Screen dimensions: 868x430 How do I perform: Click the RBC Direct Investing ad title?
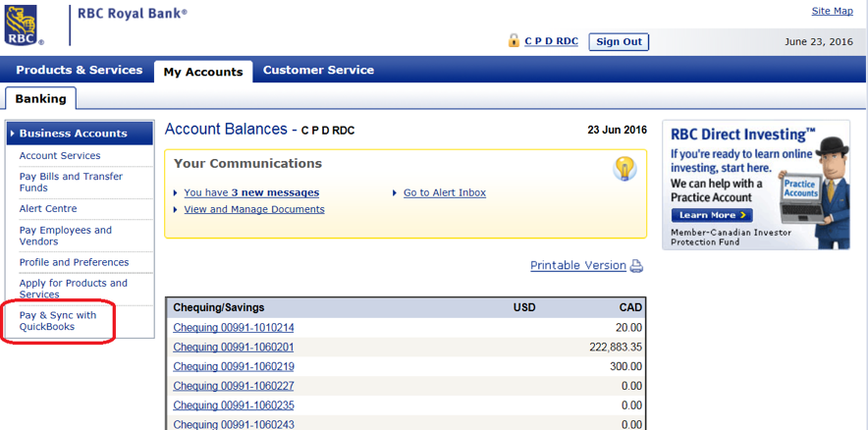pos(743,134)
